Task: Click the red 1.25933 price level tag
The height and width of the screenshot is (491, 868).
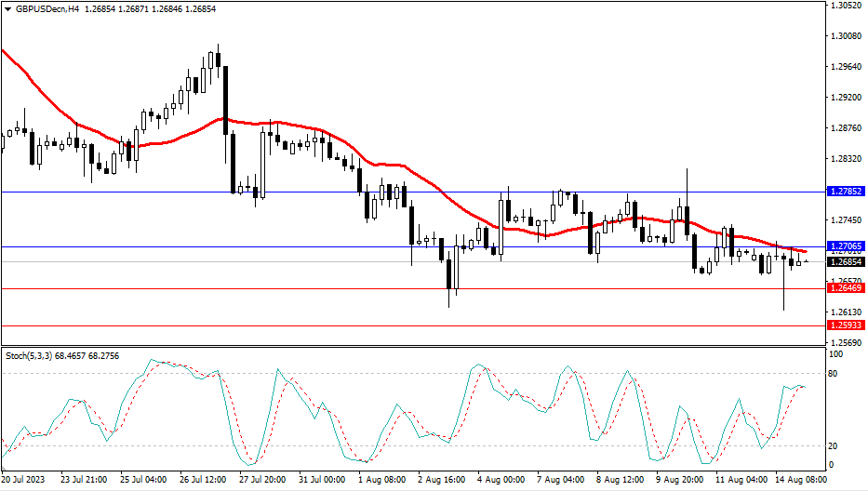Action: 846,325
